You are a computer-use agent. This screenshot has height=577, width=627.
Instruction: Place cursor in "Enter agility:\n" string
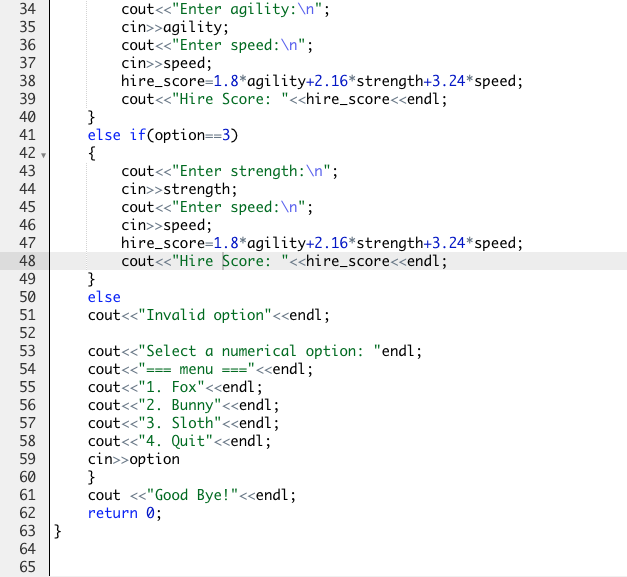[x=247, y=9]
